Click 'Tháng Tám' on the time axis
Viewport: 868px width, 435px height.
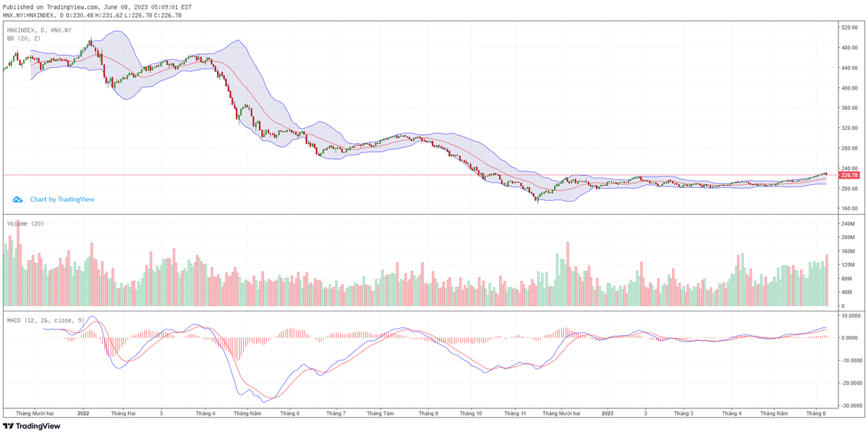(x=380, y=413)
